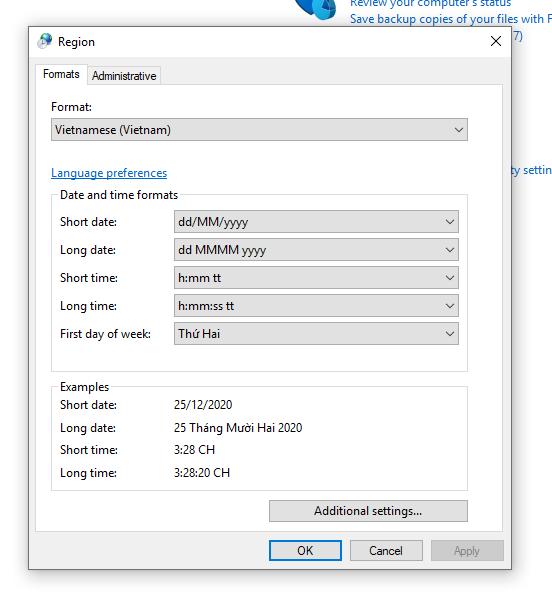Confirm changes with the OK button
This screenshot has width=552, height=604.
(305, 550)
